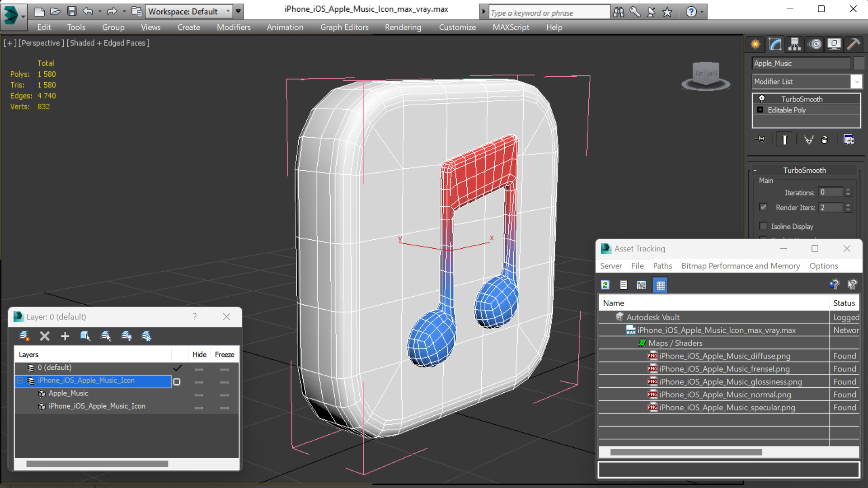Toggle Show End Result icon
The width and height of the screenshot is (868, 488).
[x=785, y=140]
